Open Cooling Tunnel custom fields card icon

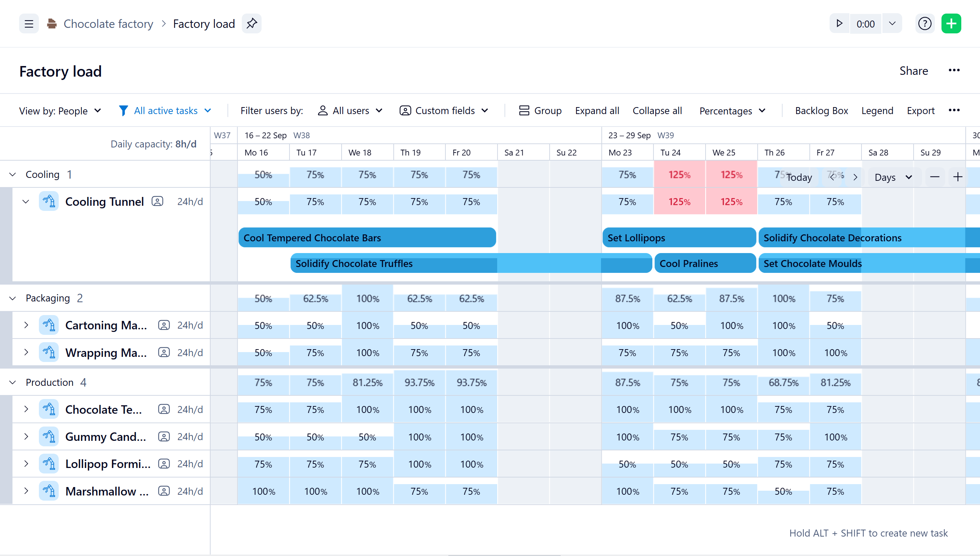157,201
